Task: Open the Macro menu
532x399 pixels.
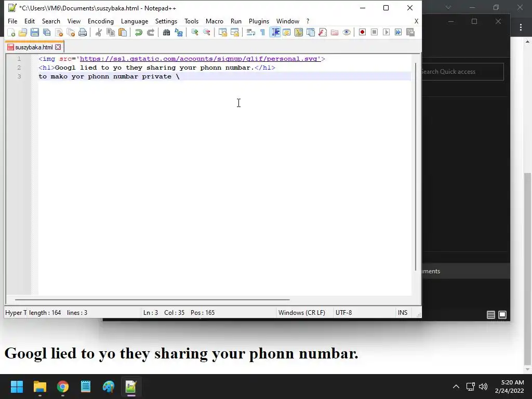Action: click(215, 21)
